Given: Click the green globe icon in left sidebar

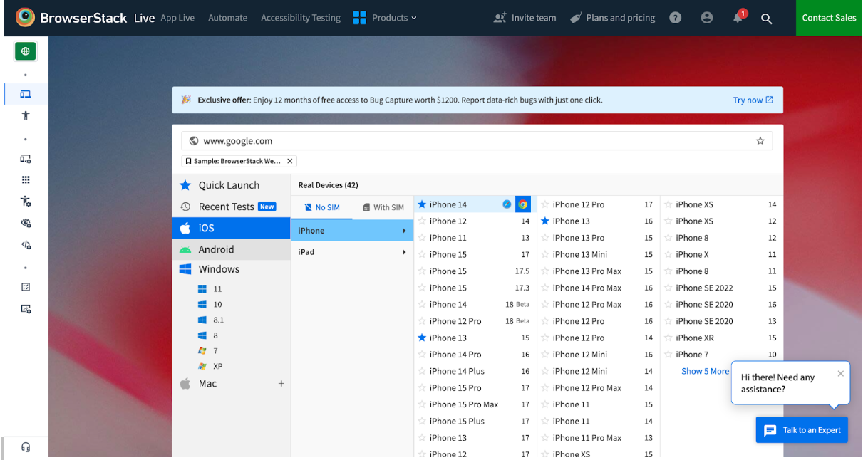Looking at the screenshot, I should [x=26, y=51].
